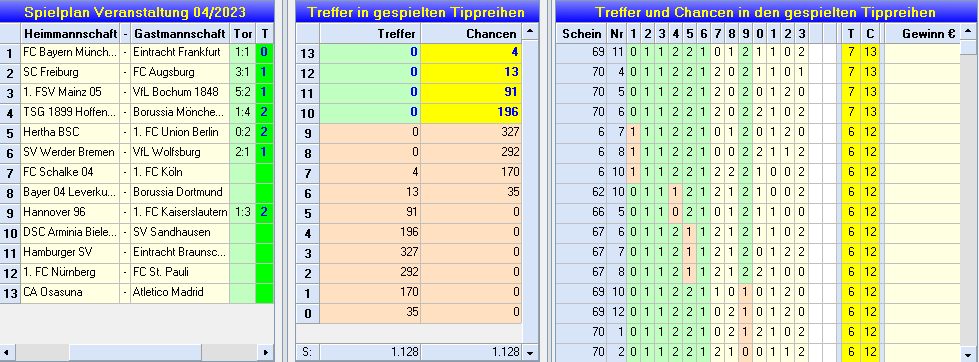979x362 pixels.
Task: Click the Chancen value 292 in row 8
Action: pyautogui.click(x=471, y=153)
